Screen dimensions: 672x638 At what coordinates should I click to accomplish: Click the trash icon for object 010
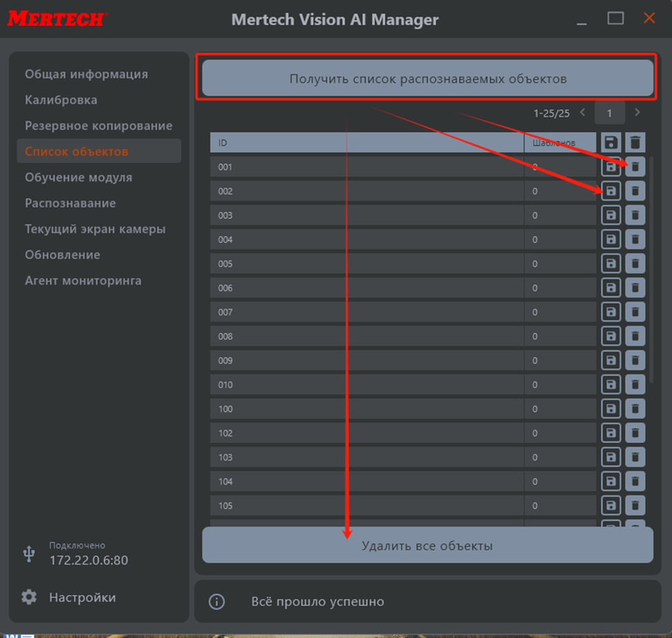tap(635, 384)
